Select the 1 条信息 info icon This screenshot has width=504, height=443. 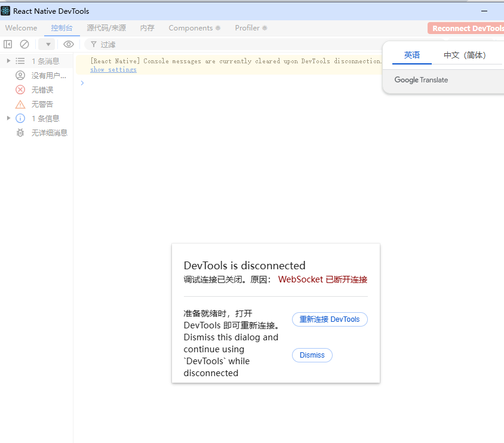[x=20, y=118]
